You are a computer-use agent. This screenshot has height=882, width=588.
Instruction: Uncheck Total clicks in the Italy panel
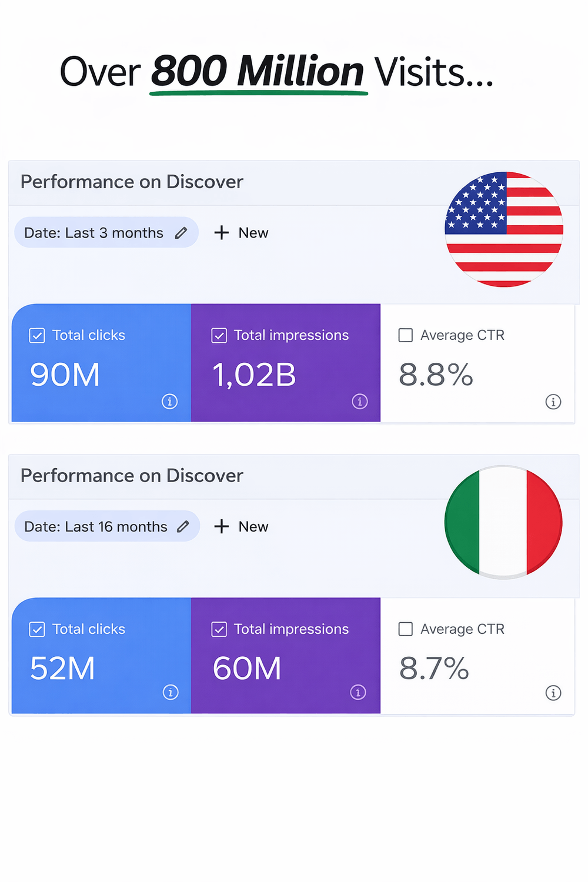point(37,630)
